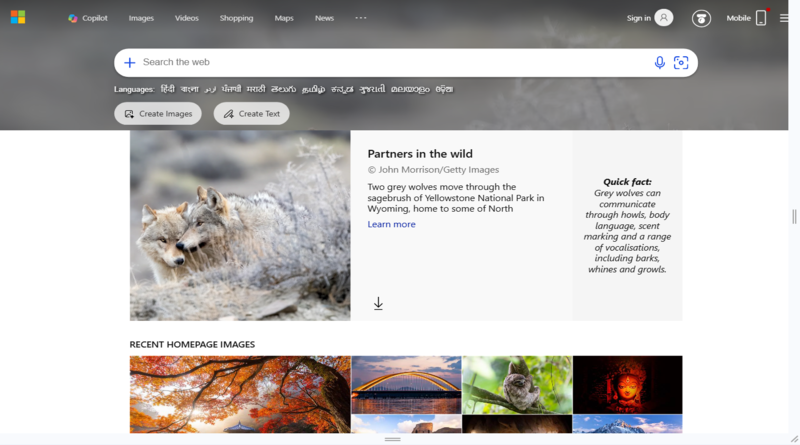Click the Learn more link
This screenshot has width=800, height=445.
click(x=391, y=224)
